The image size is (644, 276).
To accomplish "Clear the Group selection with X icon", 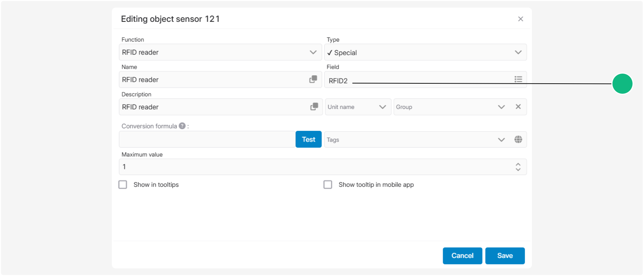I will (x=518, y=107).
